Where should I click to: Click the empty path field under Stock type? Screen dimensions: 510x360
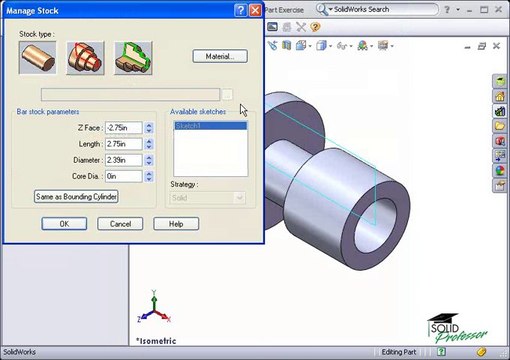coord(130,95)
